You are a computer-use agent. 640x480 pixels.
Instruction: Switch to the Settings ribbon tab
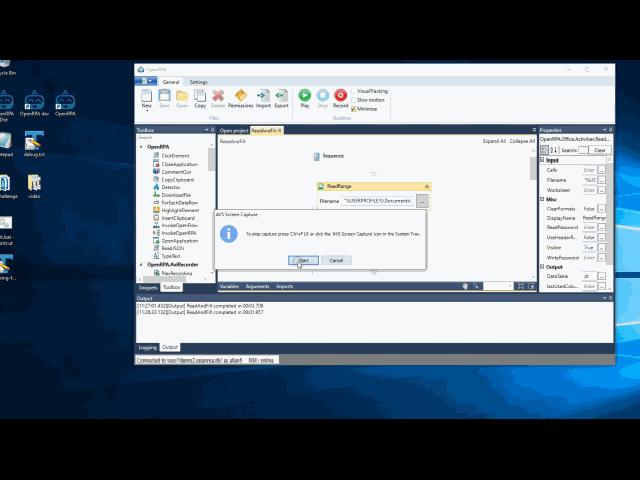point(198,82)
